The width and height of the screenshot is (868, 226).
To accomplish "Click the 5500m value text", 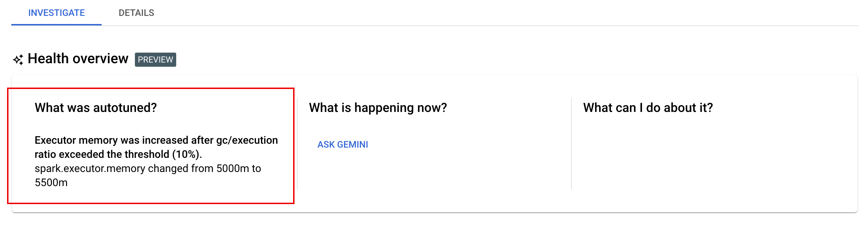I will pos(51,183).
